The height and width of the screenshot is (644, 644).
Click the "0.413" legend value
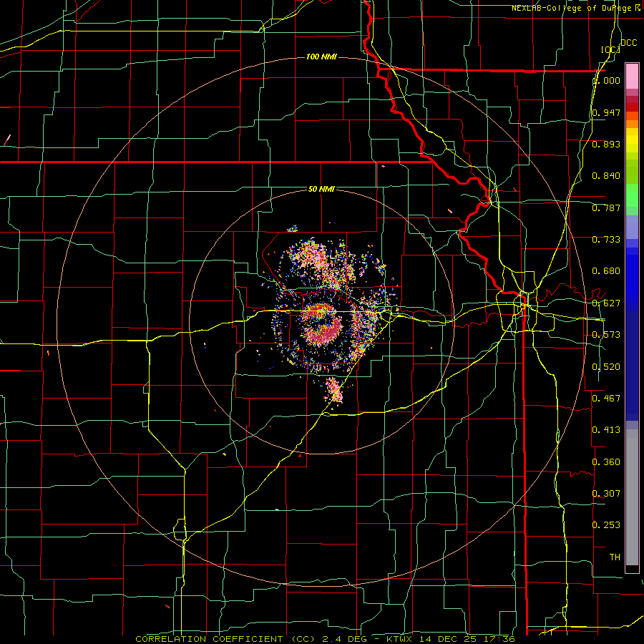(606, 430)
